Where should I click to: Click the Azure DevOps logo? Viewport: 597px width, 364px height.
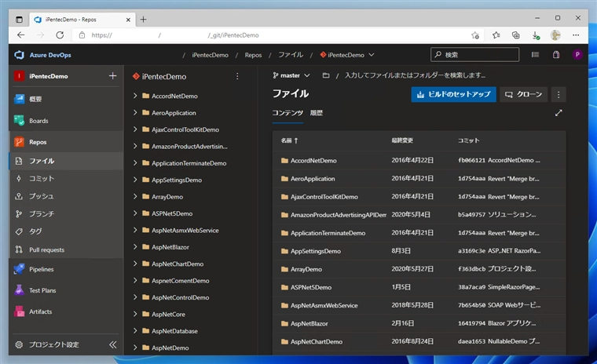click(19, 55)
